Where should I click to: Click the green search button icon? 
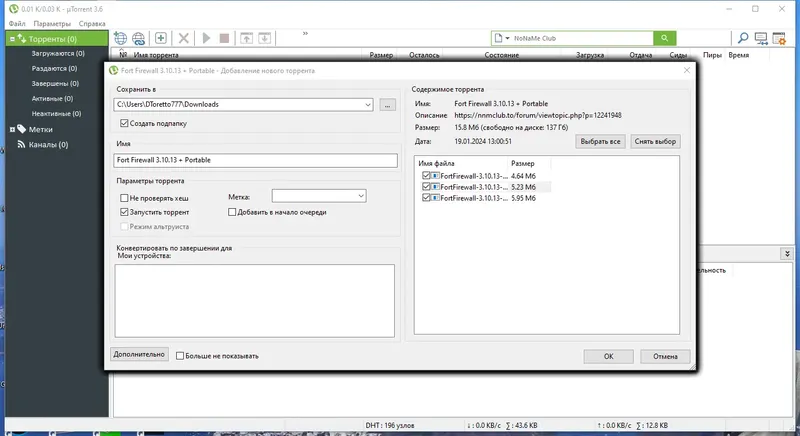664,38
